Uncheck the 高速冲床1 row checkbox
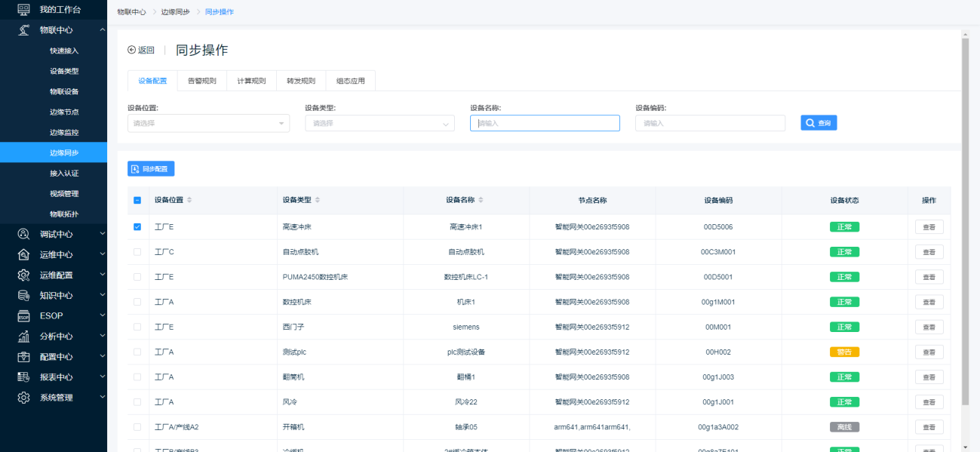The image size is (980, 452). coord(137,226)
